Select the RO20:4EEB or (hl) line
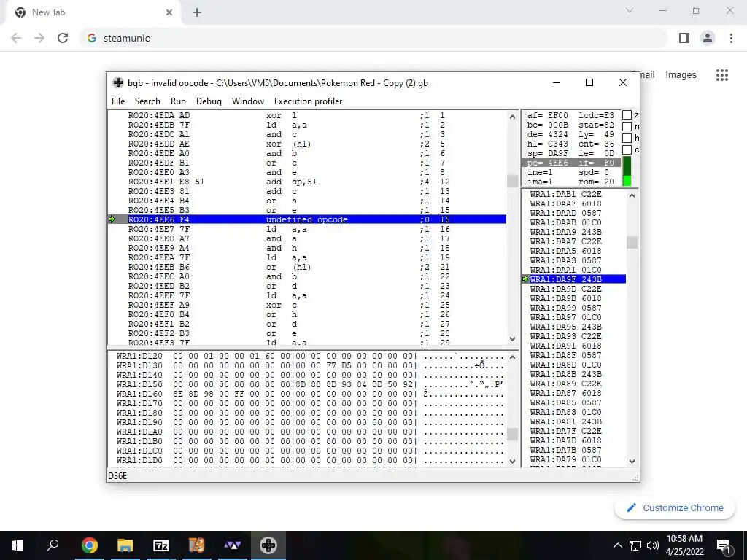 [x=307, y=267]
